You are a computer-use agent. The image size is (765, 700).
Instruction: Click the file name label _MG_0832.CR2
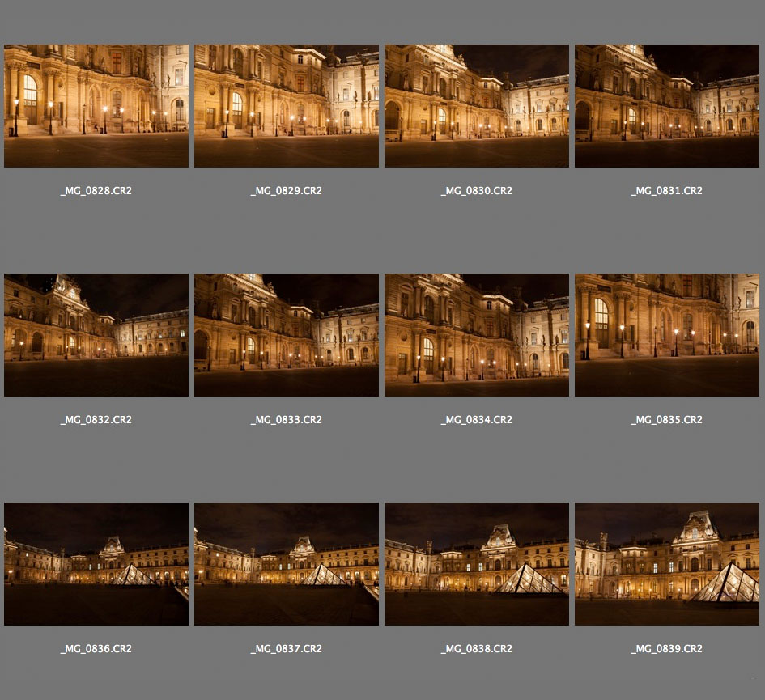pos(96,420)
